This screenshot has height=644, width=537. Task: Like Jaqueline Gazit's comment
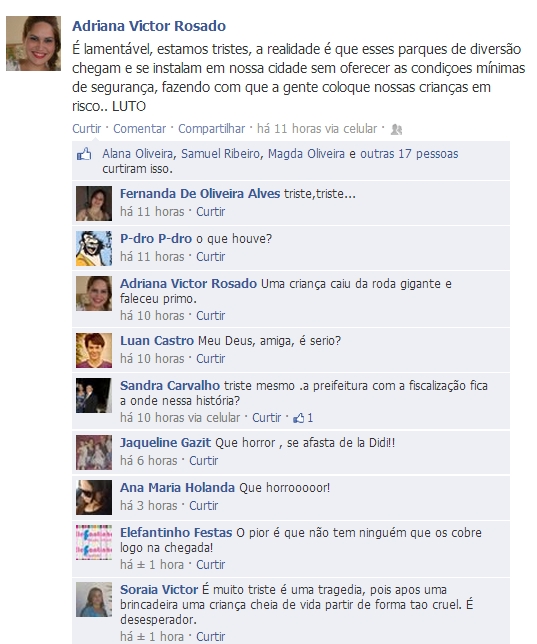[203, 461]
